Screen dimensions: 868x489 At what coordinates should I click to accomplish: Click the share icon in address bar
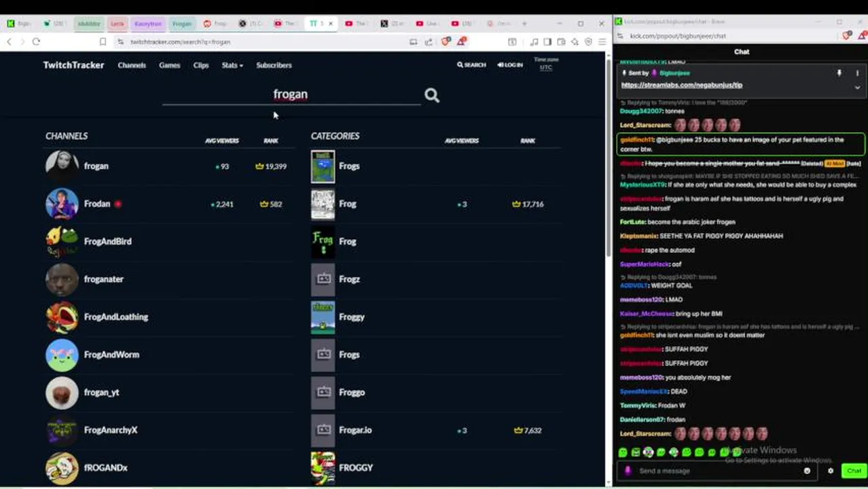click(x=429, y=41)
